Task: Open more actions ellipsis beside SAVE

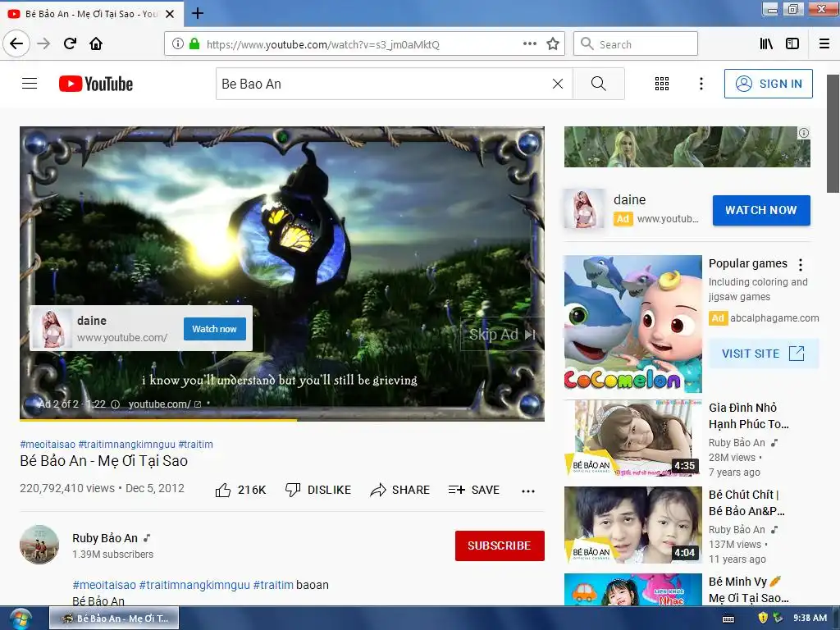Action: point(528,491)
